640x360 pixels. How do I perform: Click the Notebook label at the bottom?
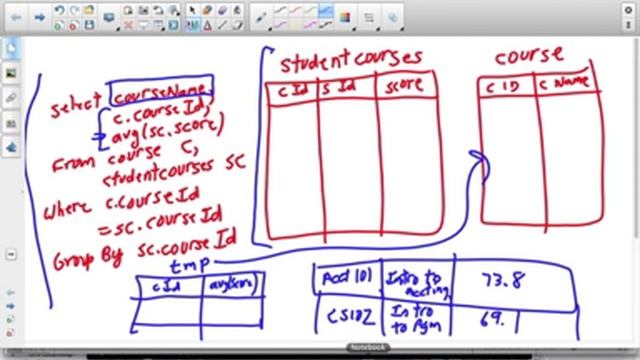[x=368, y=348]
